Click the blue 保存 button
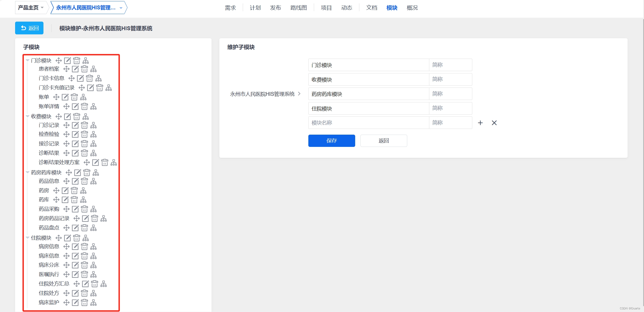 point(331,141)
